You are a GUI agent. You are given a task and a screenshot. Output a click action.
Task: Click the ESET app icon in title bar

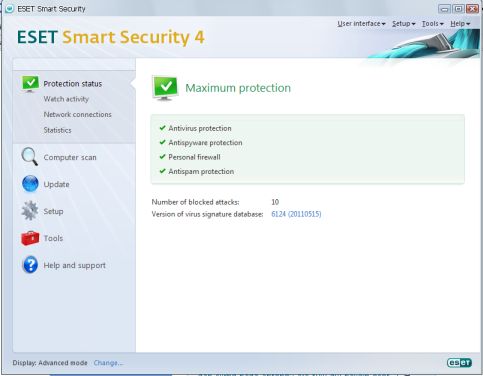coord(9,9)
